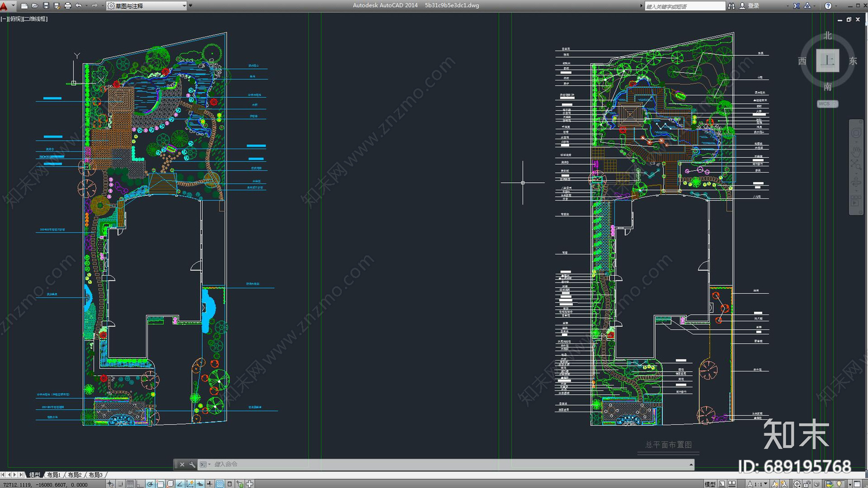Toggle toolbar lock padlock icon
This screenshot has width=868, height=488.
[x=807, y=484]
